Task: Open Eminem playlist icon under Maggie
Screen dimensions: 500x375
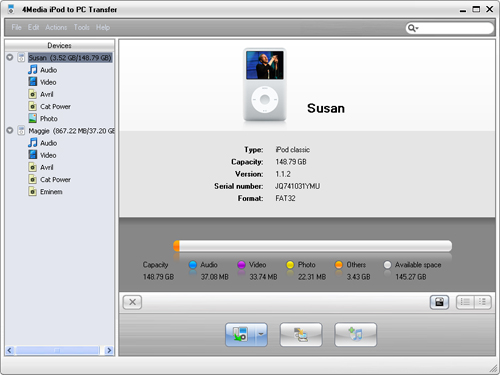Action: click(33, 191)
